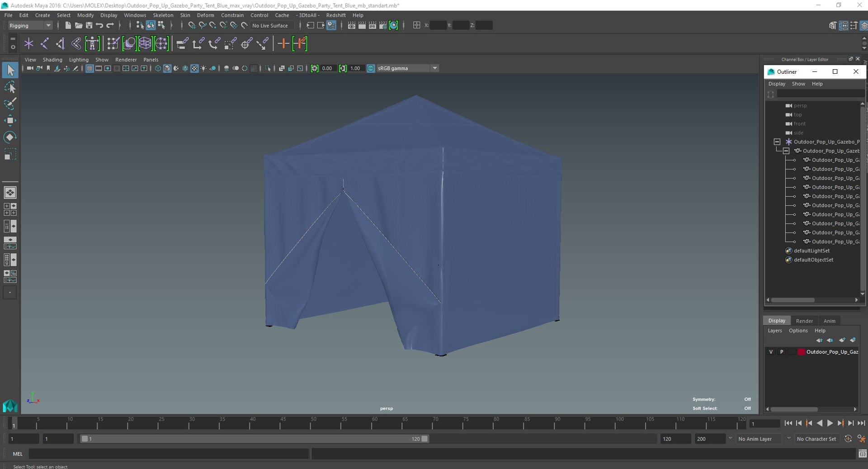The height and width of the screenshot is (469, 868).
Task: Open the Script Editor icon
Action: click(863, 454)
